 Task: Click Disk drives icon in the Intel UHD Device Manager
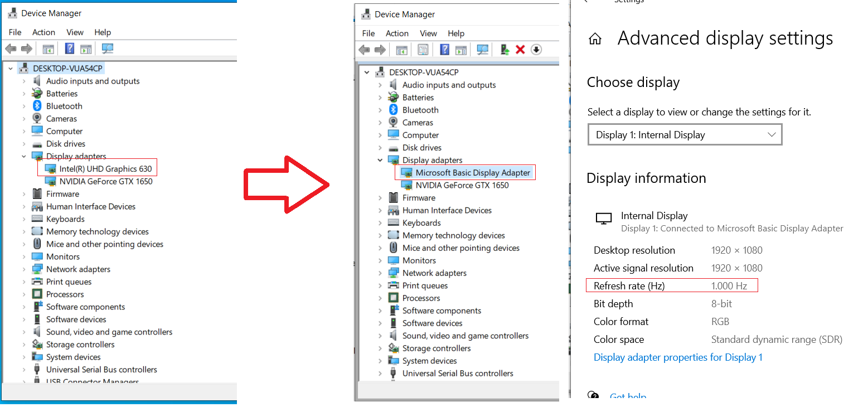tap(37, 144)
